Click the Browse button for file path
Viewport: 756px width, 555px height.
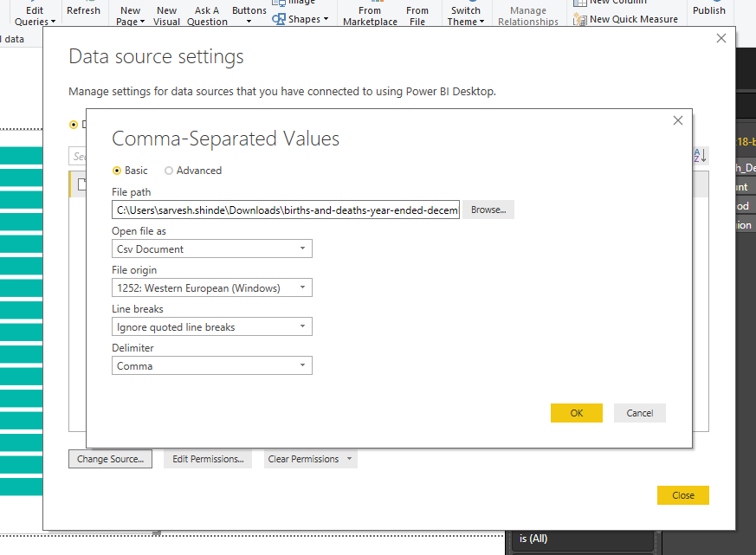tap(488, 210)
